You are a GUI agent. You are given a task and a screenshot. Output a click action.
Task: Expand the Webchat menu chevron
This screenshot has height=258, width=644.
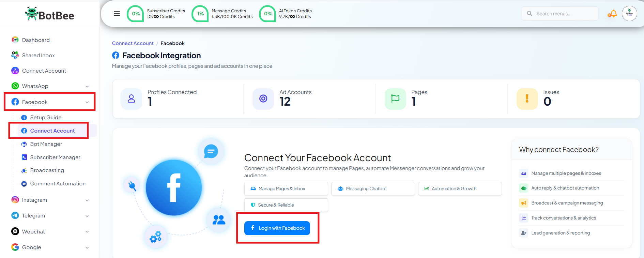click(x=87, y=232)
